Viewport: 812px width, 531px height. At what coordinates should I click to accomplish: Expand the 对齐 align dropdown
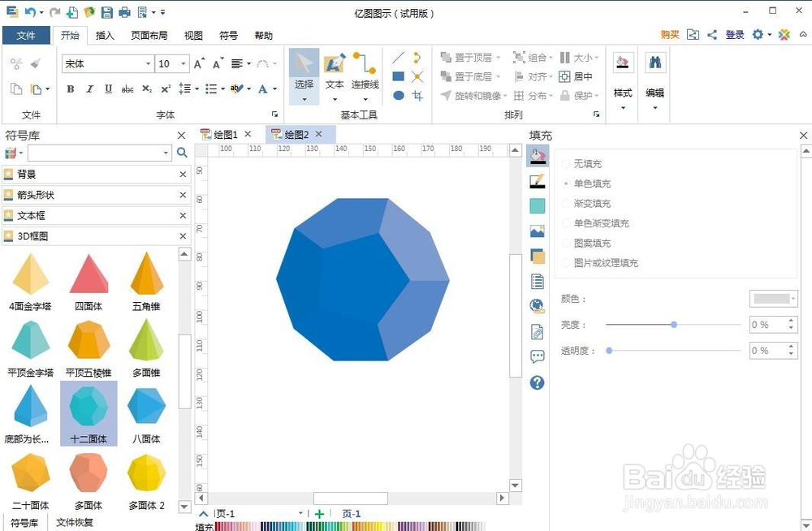click(x=551, y=76)
